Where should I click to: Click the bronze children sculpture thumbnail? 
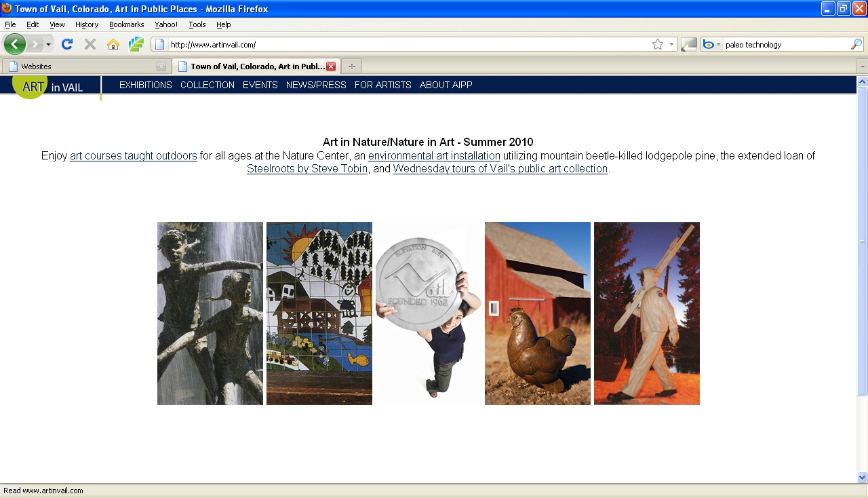click(210, 313)
